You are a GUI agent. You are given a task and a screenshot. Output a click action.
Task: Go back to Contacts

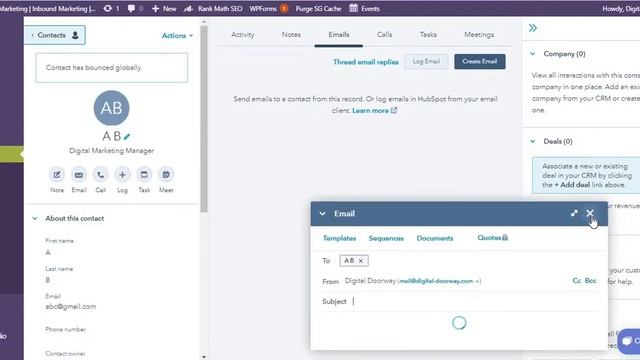(55, 35)
